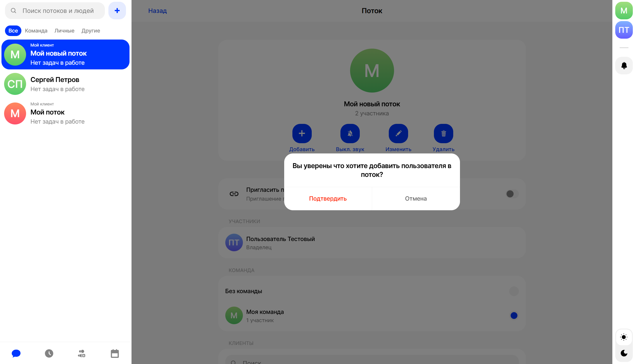The width and height of the screenshot is (634, 364).
Task: Select the Без команды radio option
Action: point(514,291)
